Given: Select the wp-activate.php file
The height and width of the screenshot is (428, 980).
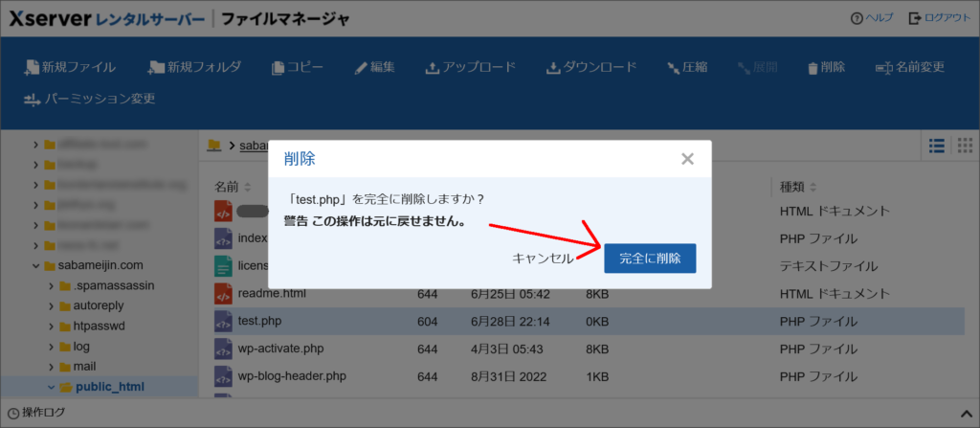Looking at the screenshot, I should tap(280, 348).
